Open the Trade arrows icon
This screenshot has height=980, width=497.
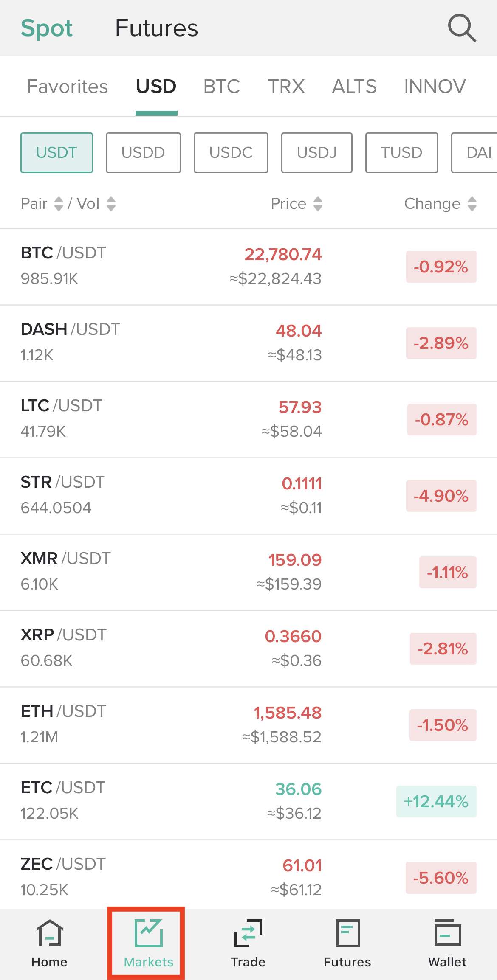click(x=248, y=933)
